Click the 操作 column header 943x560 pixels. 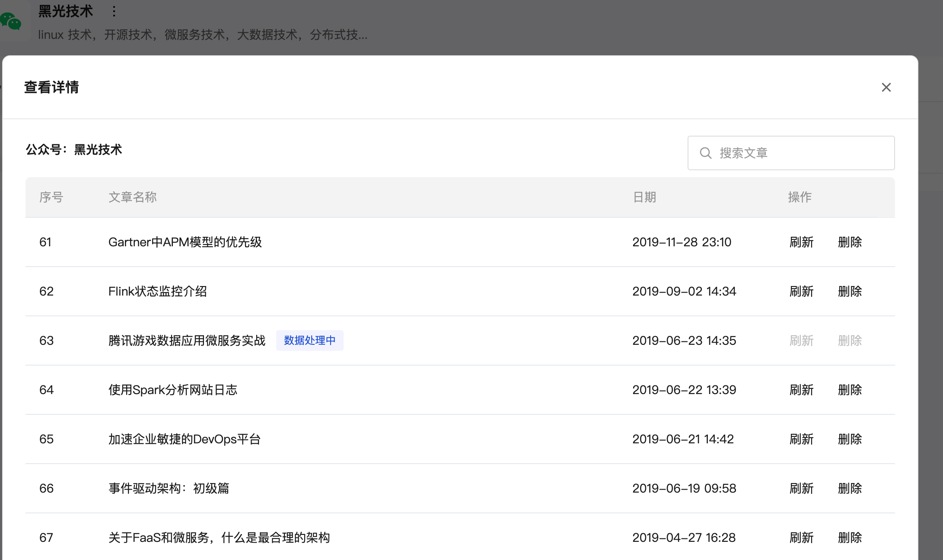tap(800, 197)
